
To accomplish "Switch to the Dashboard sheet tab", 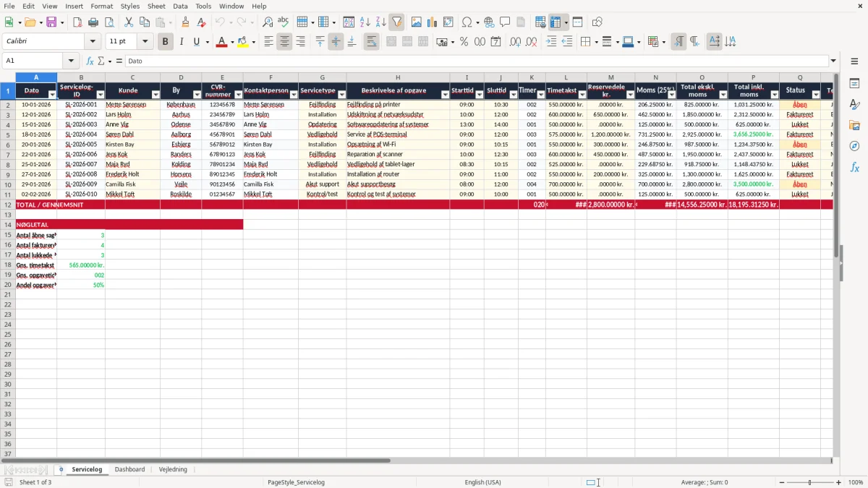I will [129, 469].
